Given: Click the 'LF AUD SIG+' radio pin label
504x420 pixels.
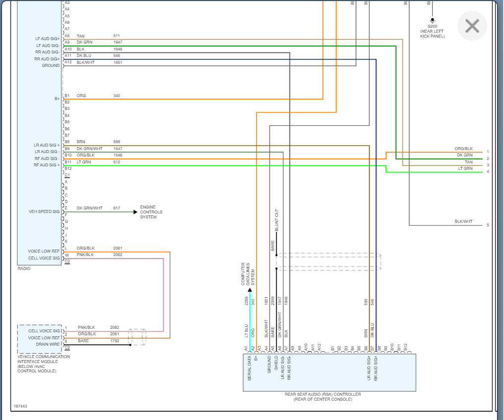Looking at the screenshot, I should [x=47, y=39].
